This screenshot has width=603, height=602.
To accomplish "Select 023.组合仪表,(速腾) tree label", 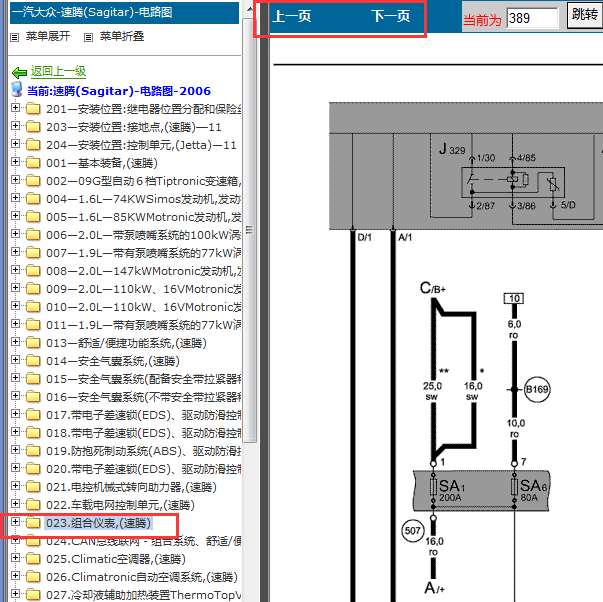I will (x=98, y=523).
